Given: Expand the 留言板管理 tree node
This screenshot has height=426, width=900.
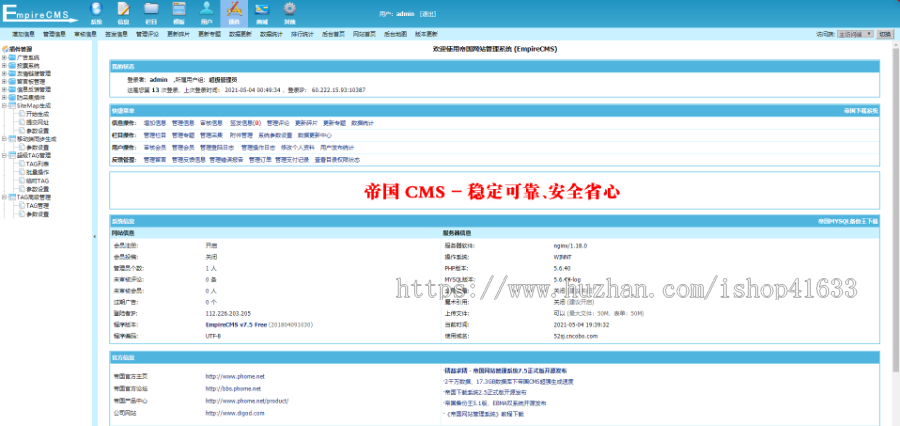Looking at the screenshot, I should click(5, 82).
